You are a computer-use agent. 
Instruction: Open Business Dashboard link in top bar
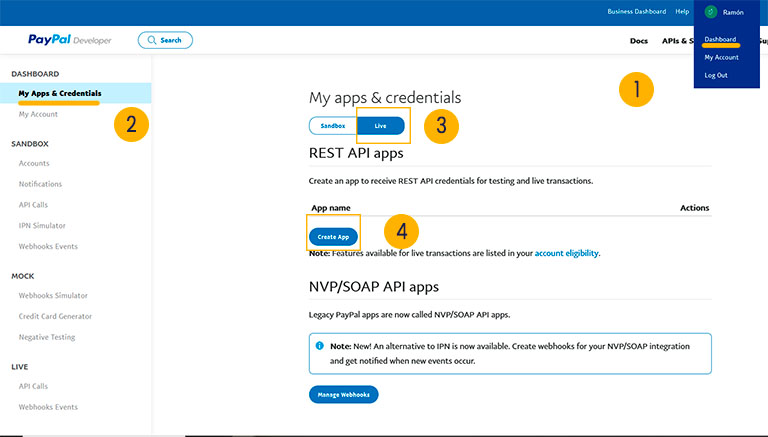coord(636,11)
